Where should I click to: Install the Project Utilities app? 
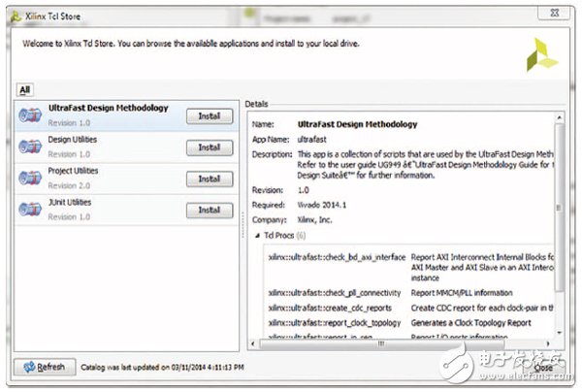click(210, 179)
